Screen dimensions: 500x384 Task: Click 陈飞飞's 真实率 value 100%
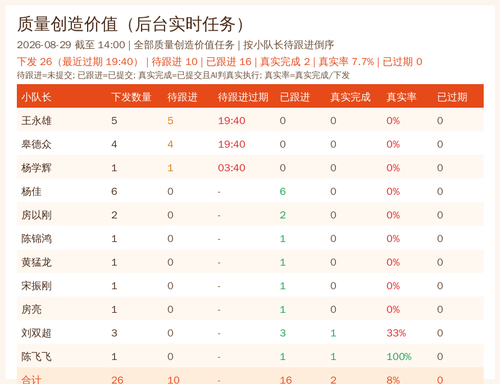(399, 357)
